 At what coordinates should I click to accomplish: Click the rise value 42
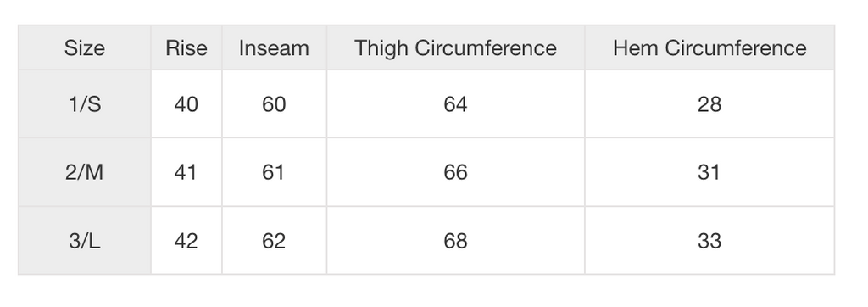(186, 241)
